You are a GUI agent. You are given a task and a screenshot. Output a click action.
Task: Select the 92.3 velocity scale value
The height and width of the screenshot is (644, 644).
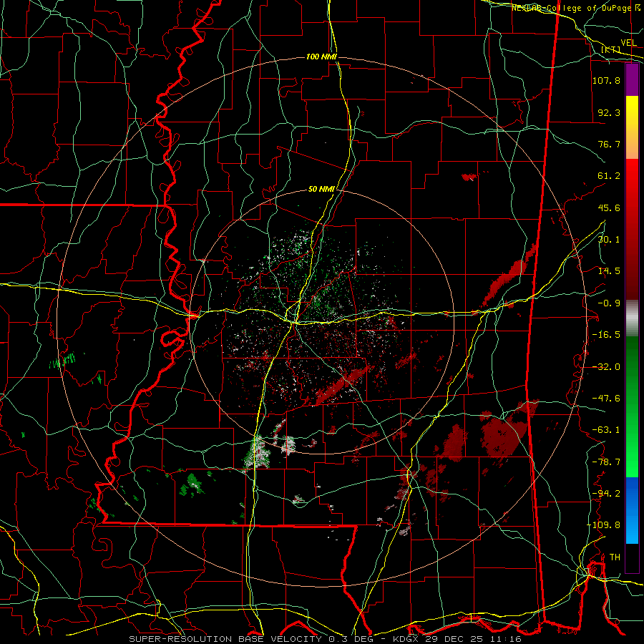[x=609, y=112]
